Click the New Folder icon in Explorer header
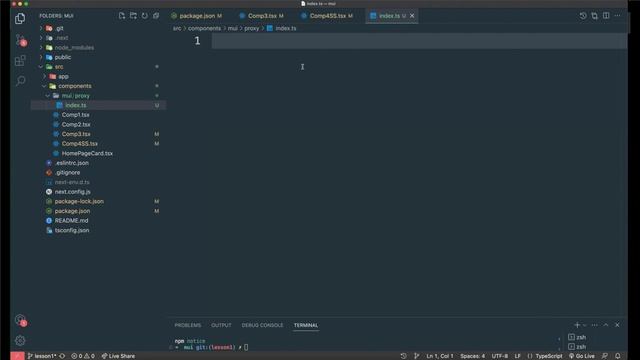Screen dimensions: 640x360 pyautogui.click(x=133, y=16)
